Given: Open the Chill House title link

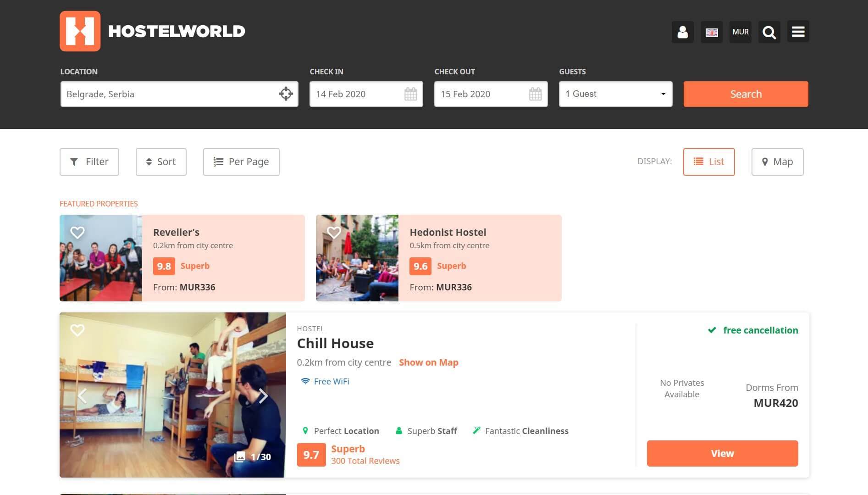Looking at the screenshot, I should coord(335,343).
